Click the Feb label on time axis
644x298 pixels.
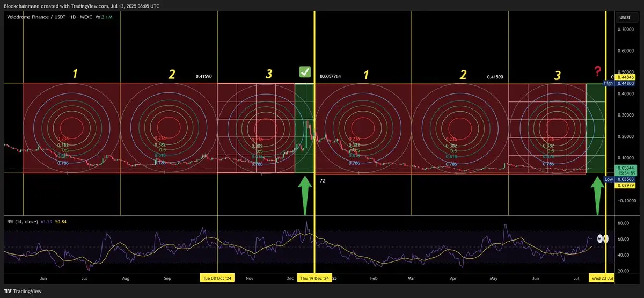click(x=374, y=279)
